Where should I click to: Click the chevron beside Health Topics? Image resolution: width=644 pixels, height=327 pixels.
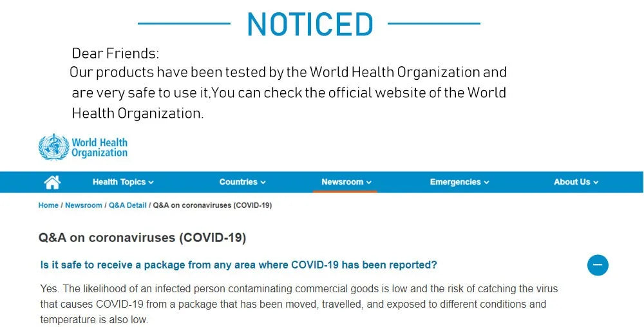point(151,183)
